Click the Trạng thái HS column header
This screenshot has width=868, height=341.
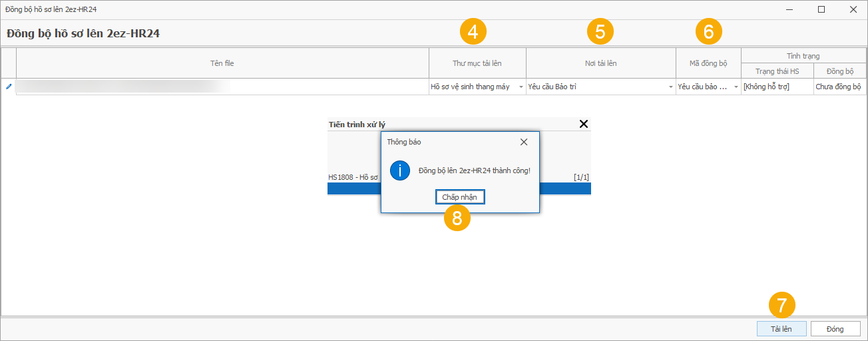(x=777, y=71)
